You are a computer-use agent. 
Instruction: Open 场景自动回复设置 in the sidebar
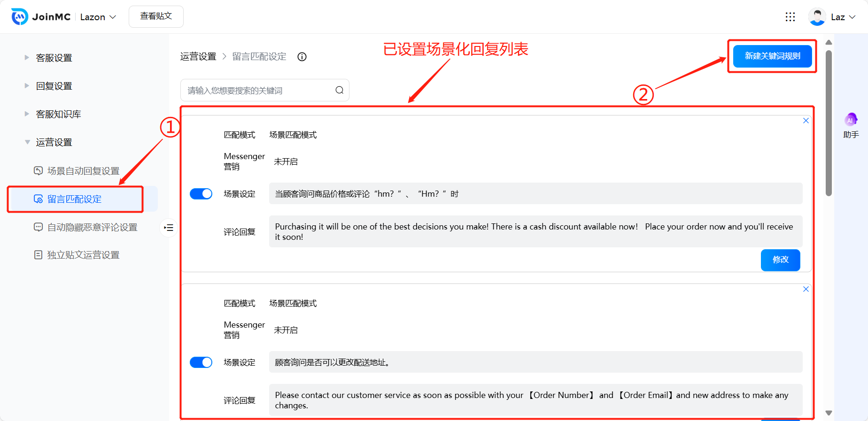coord(83,171)
